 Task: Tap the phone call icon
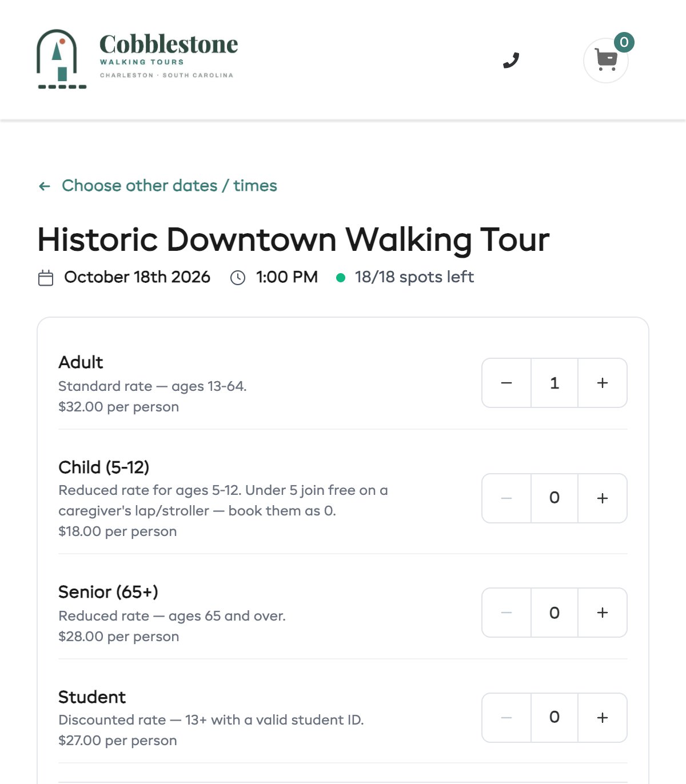511,60
